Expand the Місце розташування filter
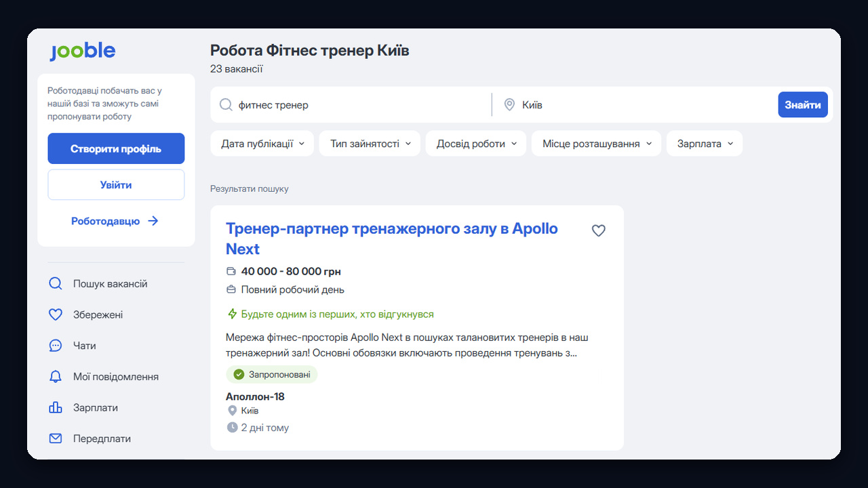This screenshot has height=488, width=868. click(597, 144)
